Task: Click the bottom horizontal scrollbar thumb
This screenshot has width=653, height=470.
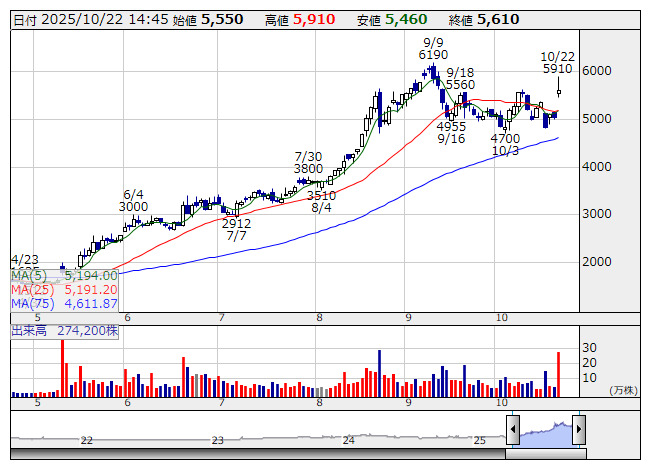Action: (x=546, y=454)
